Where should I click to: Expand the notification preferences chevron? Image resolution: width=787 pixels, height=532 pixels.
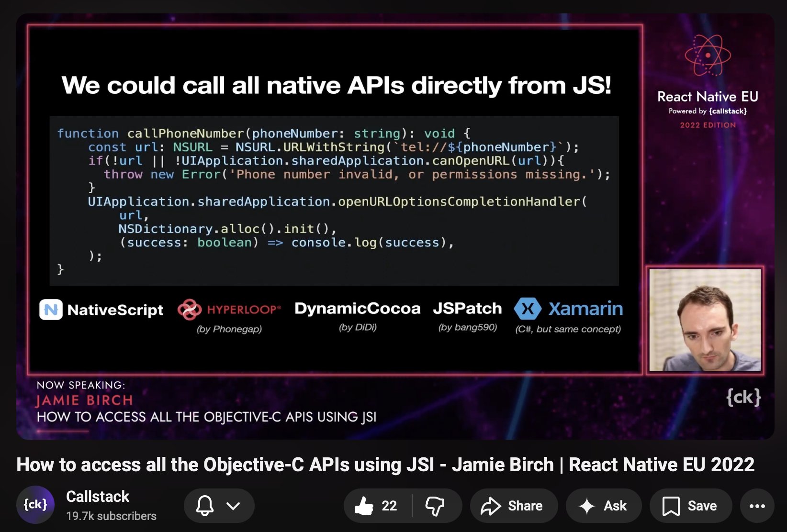point(233,506)
